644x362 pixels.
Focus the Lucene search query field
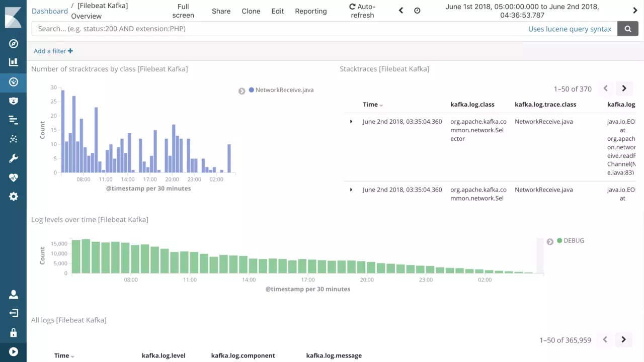click(x=277, y=29)
